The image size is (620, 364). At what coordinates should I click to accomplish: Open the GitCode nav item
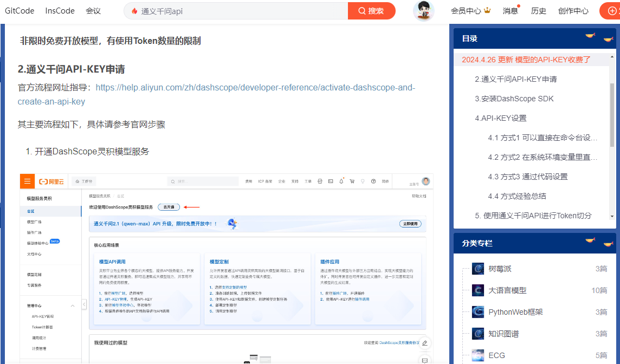click(x=20, y=11)
